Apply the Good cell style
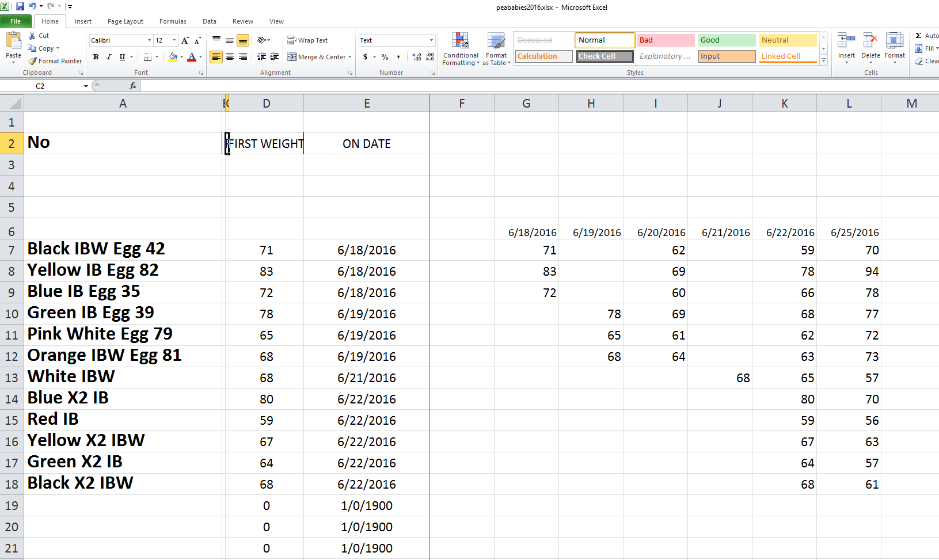 [727, 40]
